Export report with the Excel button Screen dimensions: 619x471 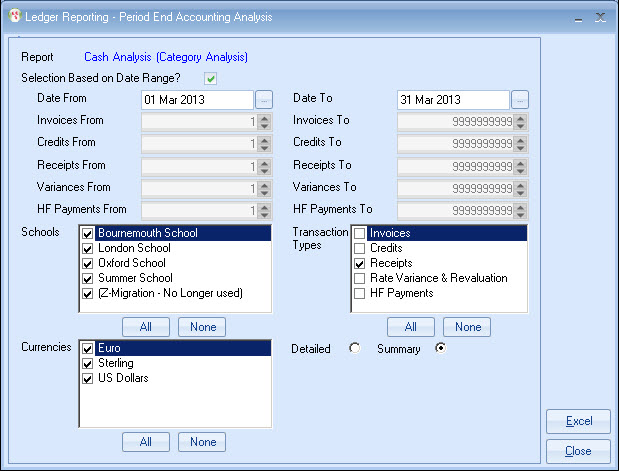pos(578,422)
